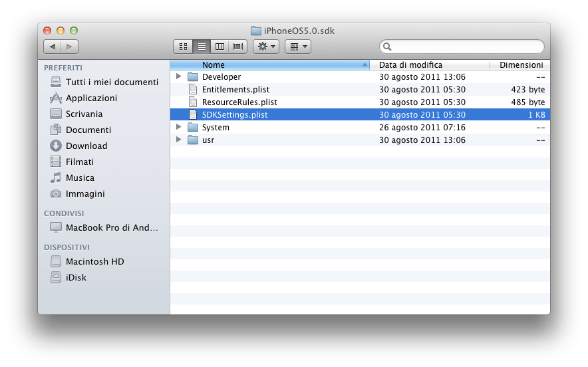Viewport: 588px width, 367px height.
Task: Click the iPhoneOS5.0.sdk title folder icon
Action: pyautogui.click(x=255, y=31)
